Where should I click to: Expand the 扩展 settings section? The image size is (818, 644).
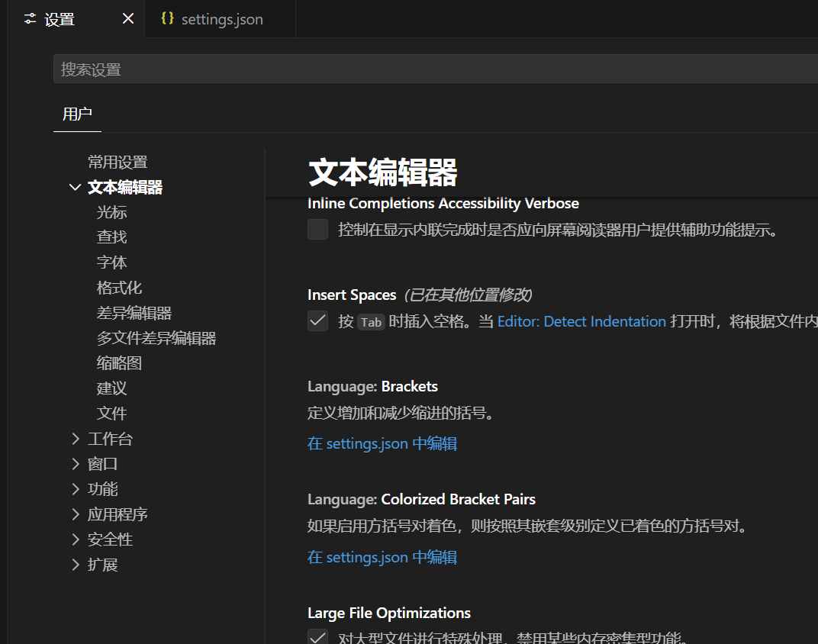[x=101, y=564]
